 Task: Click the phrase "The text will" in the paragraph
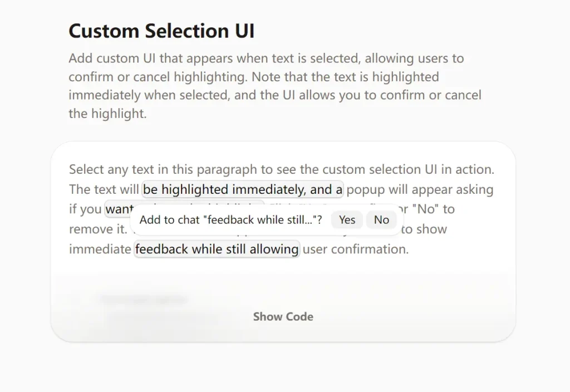(104, 189)
